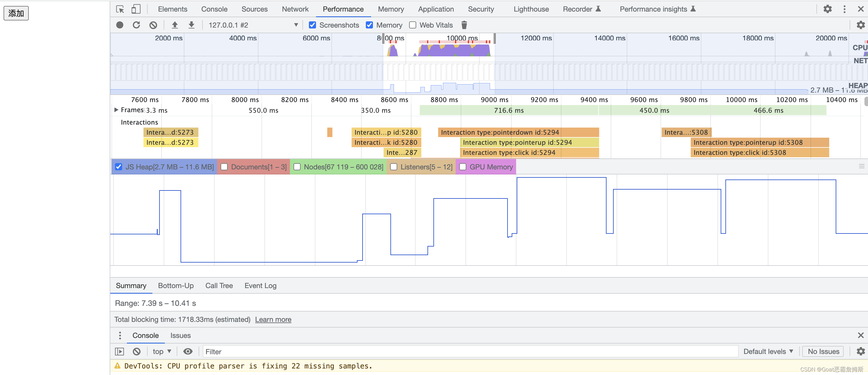Open the console drawer three-dot menu
The height and width of the screenshot is (375, 868).
(120, 335)
